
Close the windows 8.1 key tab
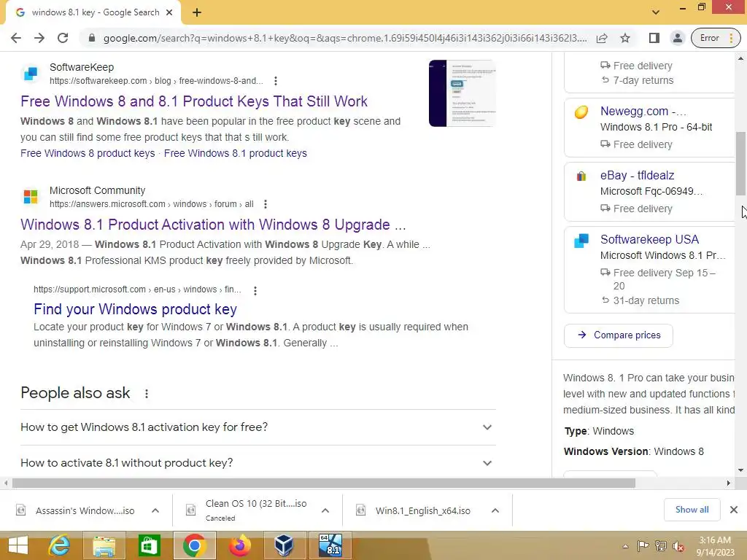169,13
